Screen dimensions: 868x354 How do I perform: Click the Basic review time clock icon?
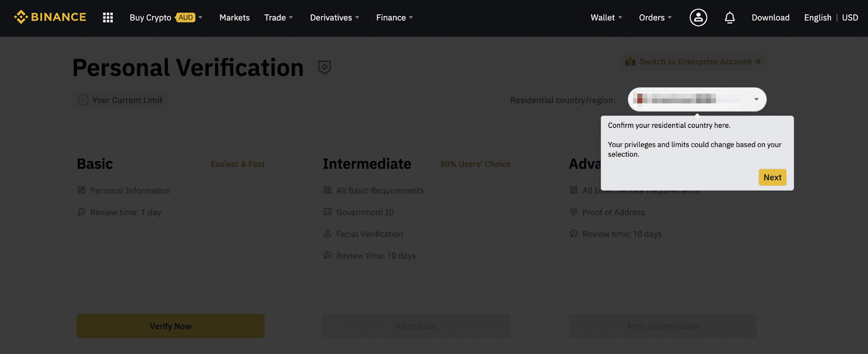pyautogui.click(x=81, y=212)
